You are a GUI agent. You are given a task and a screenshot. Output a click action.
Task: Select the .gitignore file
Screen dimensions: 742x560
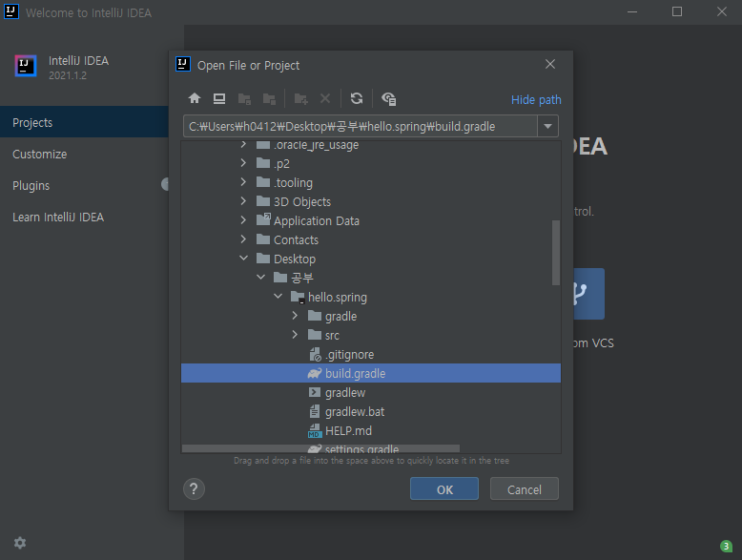tap(350, 355)
